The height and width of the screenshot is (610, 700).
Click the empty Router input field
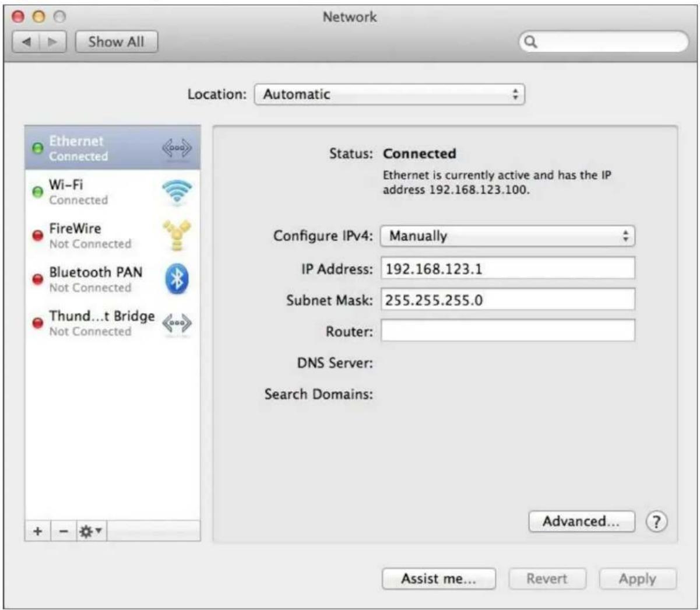tap(508, 331)
